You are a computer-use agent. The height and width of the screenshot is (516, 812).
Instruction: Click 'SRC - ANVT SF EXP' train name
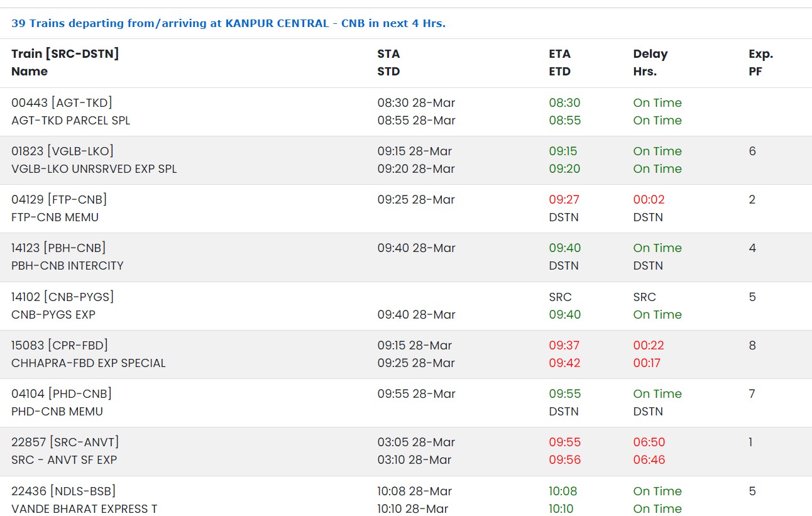pos(64,460)
